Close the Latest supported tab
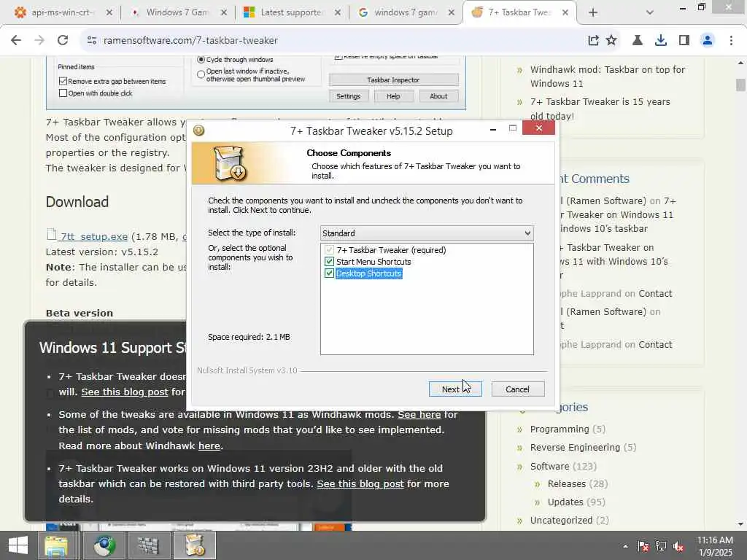The height and width of the screenshot is (560, 747). pos(337,12)
